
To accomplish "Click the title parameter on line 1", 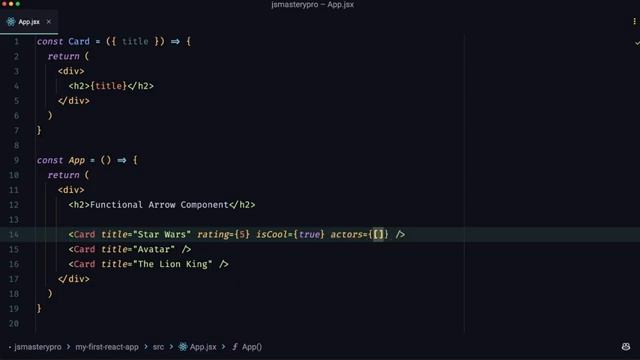I will [135, 42].
